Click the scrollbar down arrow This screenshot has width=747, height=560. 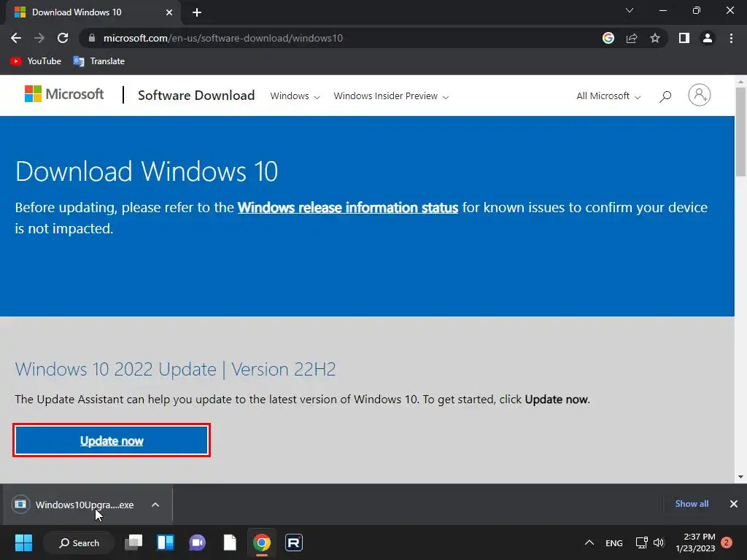(741, 476)
